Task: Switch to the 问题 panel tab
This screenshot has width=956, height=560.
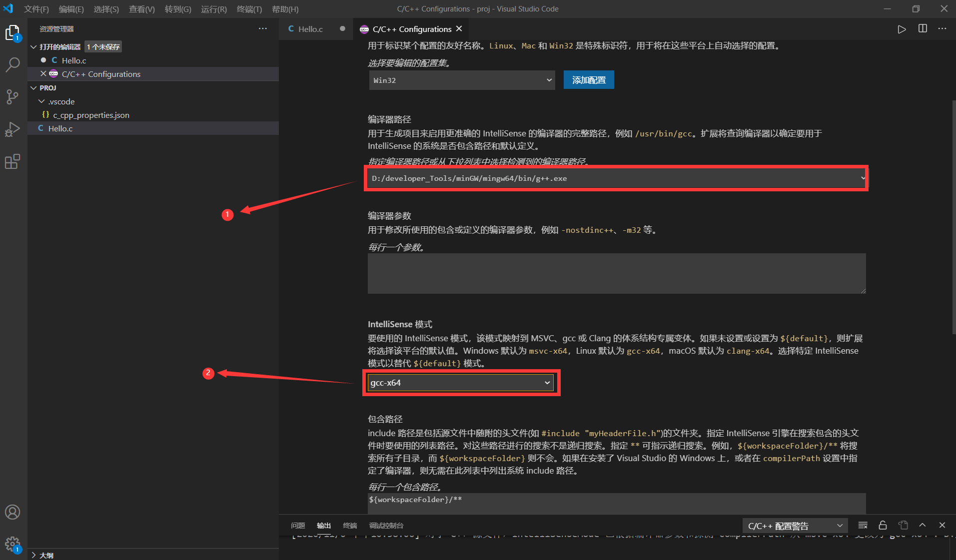Action: point(298,526)
